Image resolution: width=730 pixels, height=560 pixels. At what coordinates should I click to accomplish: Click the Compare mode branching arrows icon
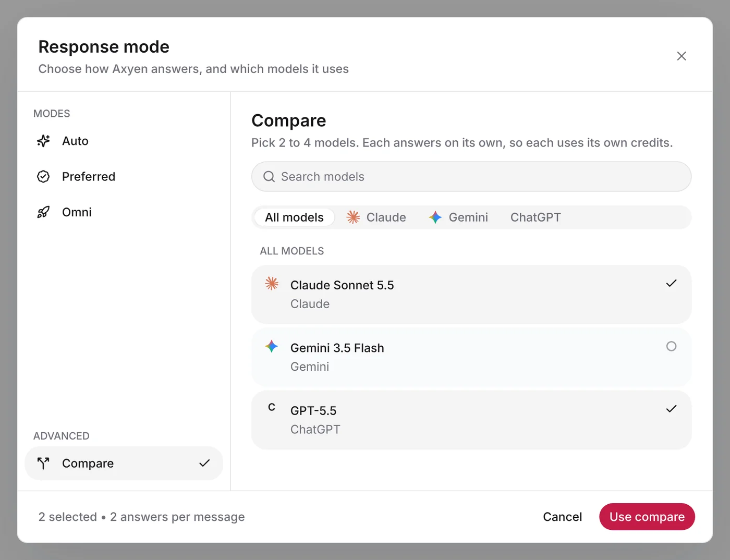coord(43,463)
